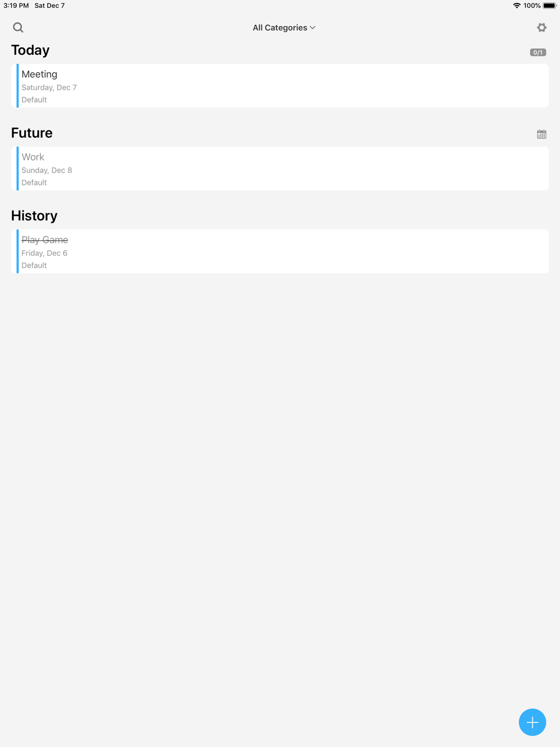Select the History section heading

tap(34, 216)
